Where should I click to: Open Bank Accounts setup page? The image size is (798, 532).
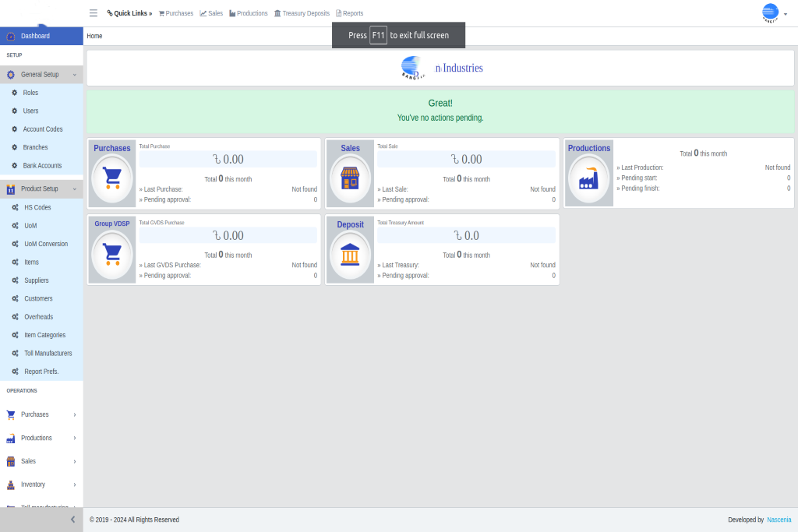42,166
